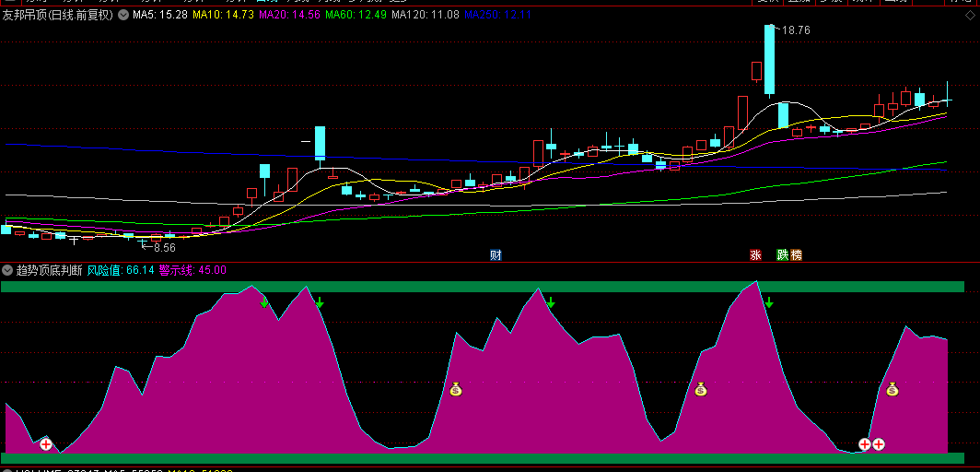Open the 财 financial marker on the chart
Image resolution: width=980 pixels, height=472 pixels.
pos(496,255)
